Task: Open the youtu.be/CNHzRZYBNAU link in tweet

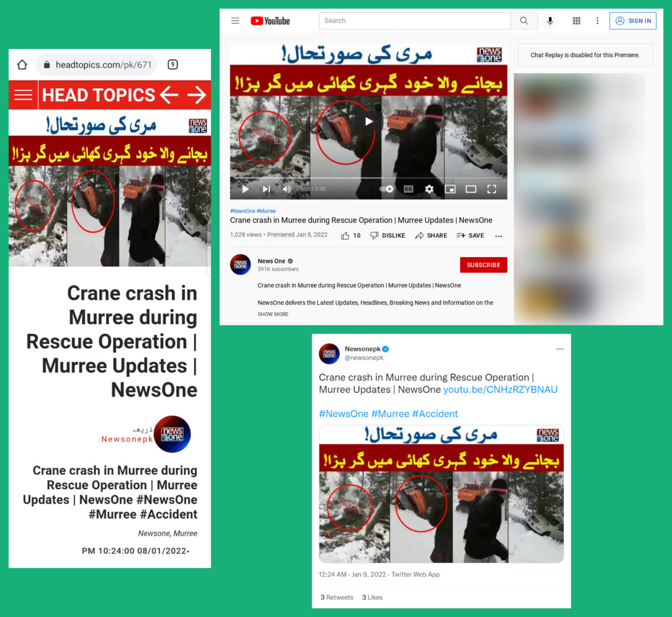Action: pyautogui.click(x=500, y=389)
